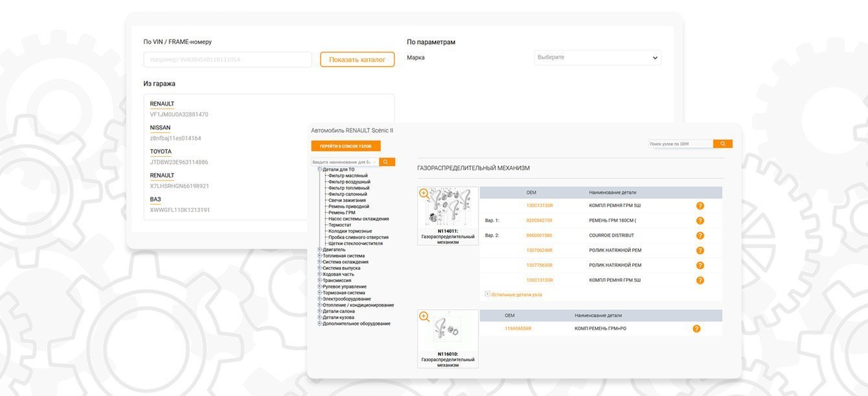Expand the 'Детали салона' tree node
Screen dimensions: 868x396
(x=320, y=311)
